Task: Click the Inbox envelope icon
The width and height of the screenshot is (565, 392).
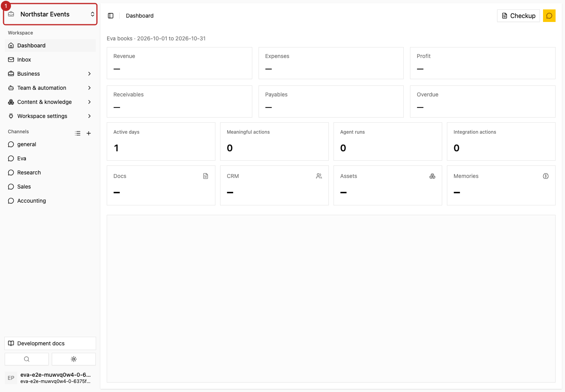Action: pos(11,60)
